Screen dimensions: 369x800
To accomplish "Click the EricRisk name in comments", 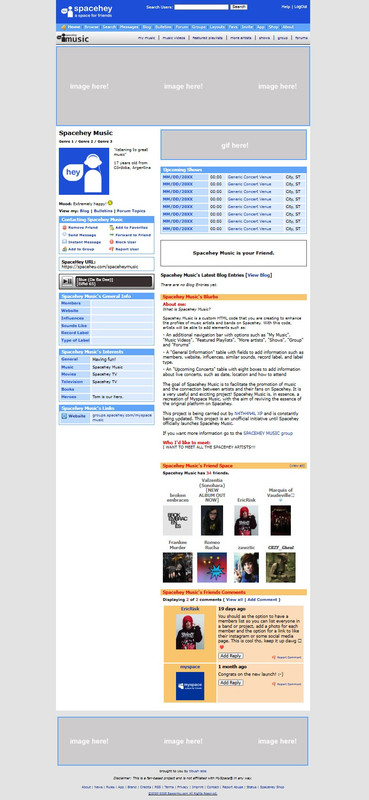I will (190, 609).
